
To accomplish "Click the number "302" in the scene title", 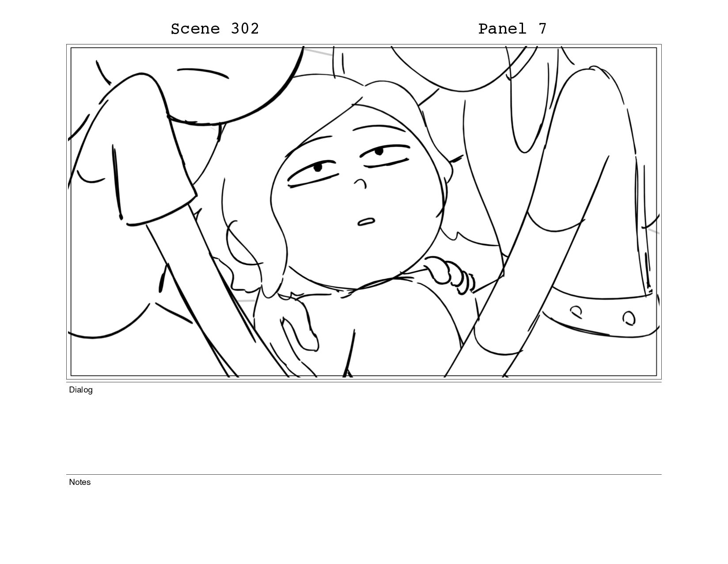I will (245, 29).
